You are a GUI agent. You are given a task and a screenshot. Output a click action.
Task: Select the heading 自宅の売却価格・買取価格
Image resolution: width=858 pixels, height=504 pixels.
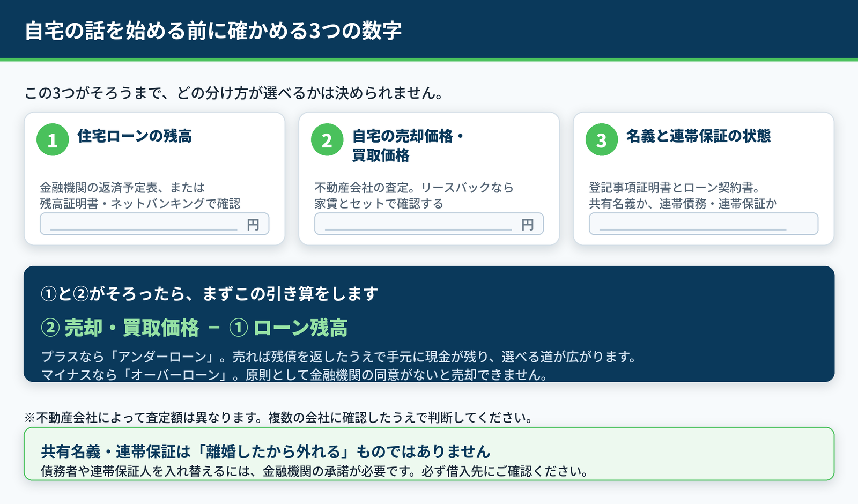tap(408, 146)
